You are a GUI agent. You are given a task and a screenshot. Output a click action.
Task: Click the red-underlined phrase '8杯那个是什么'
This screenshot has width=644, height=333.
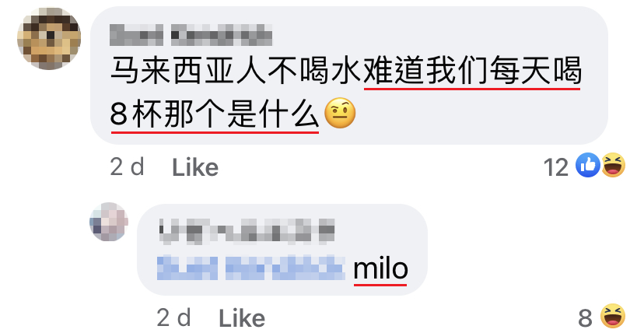(215, 114)
